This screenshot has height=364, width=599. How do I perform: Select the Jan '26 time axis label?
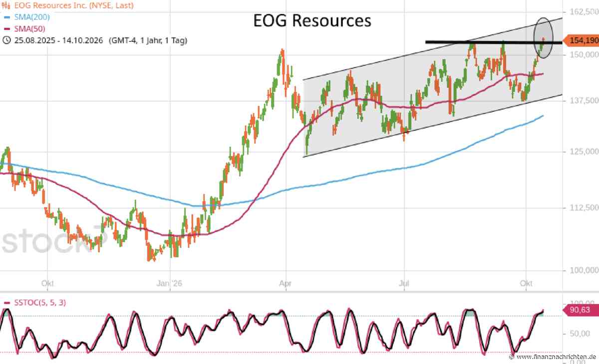(x=170, y=283)
